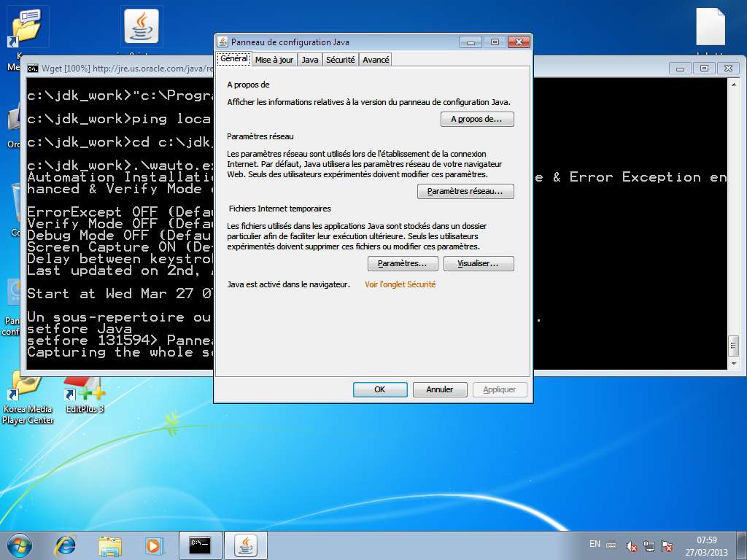Click the 'Fichiers Internet temporaires' heading

(279, 209)
